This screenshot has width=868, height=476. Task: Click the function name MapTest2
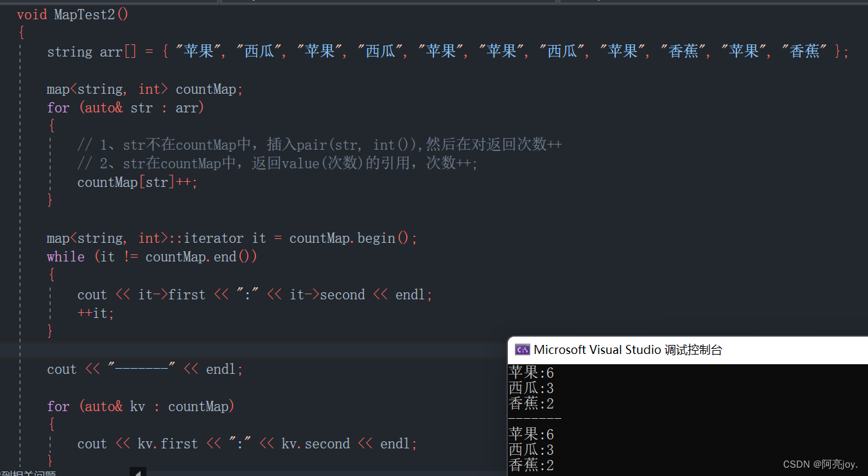(x=84, y=15)
